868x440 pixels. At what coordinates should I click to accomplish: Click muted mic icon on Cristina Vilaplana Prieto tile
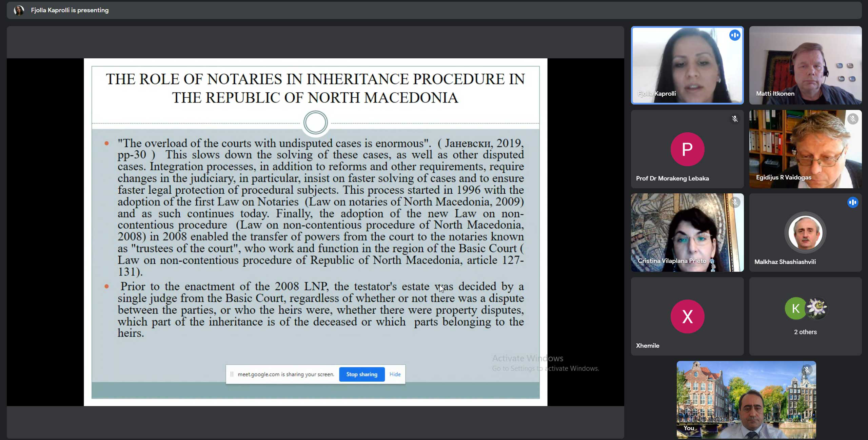pos(734,203)
